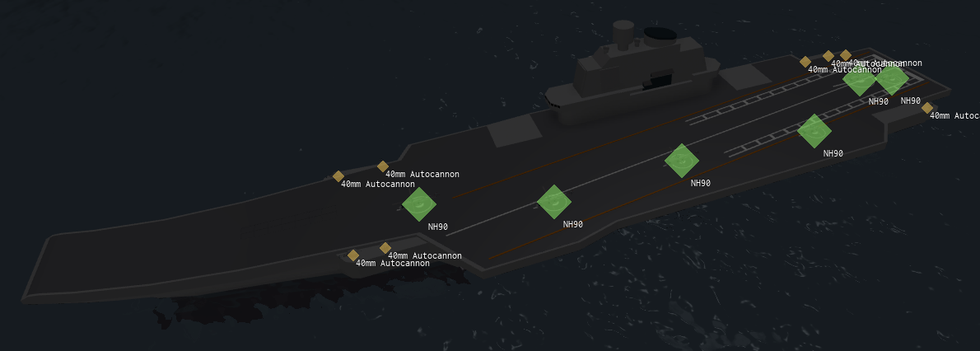
Task: Select the rearmost NH90 helicopter marker at the stern
Action: 892,77
